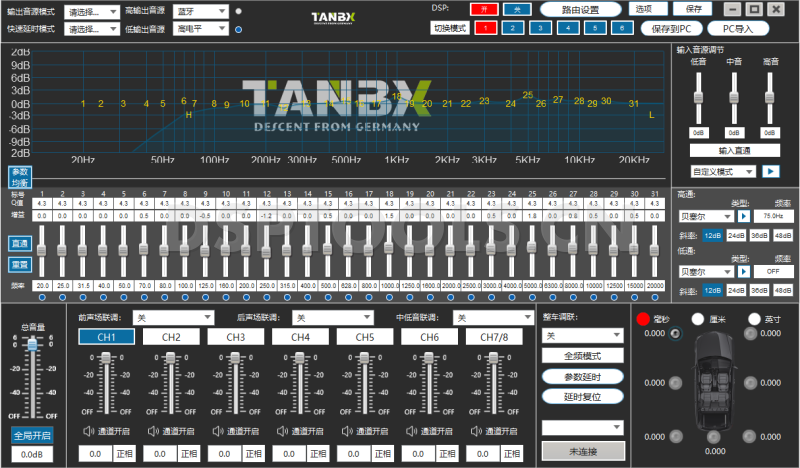Click the CH6 speaker icon
800x468 pixels.
(x=412, y=431)
